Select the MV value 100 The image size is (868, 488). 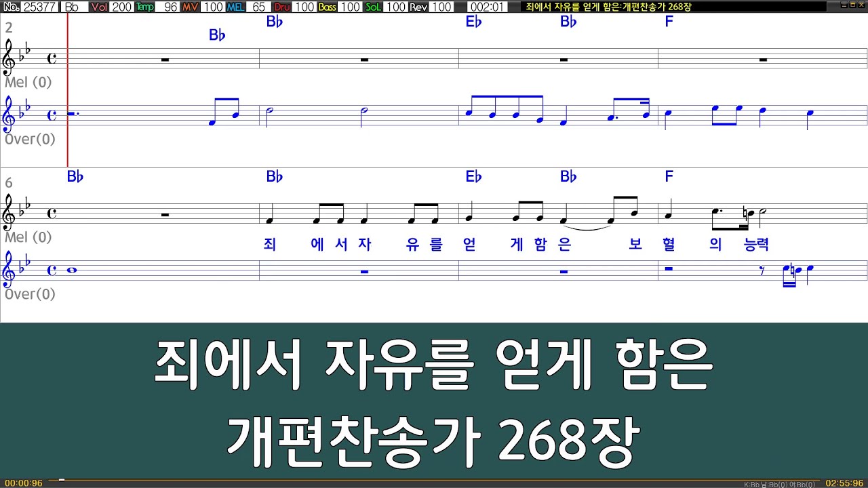click(x=213, y=7)
